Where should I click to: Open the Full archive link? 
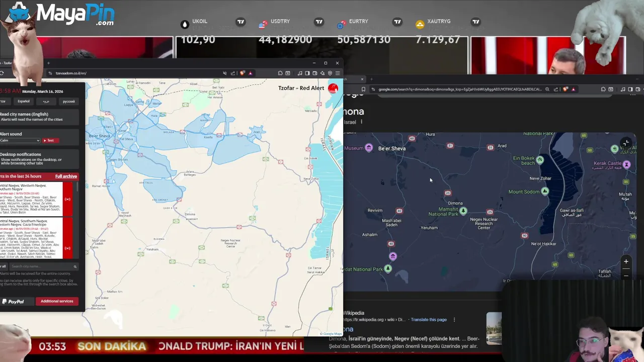click(x=66, y=176)
